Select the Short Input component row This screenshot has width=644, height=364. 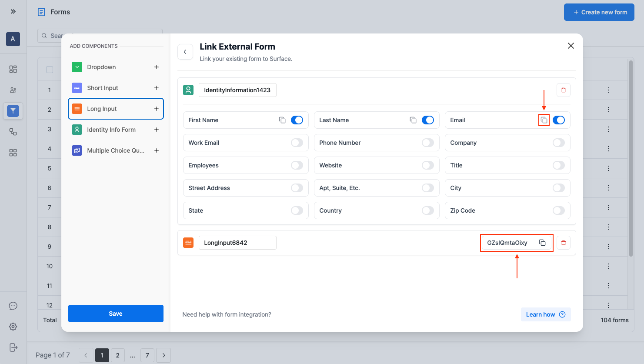[116, 88]
